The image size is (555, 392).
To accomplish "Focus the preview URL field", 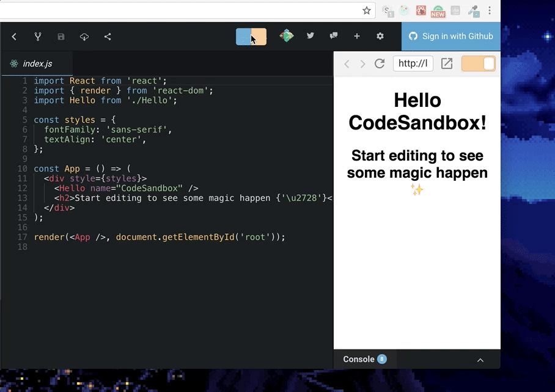I will tap(413, 64).
